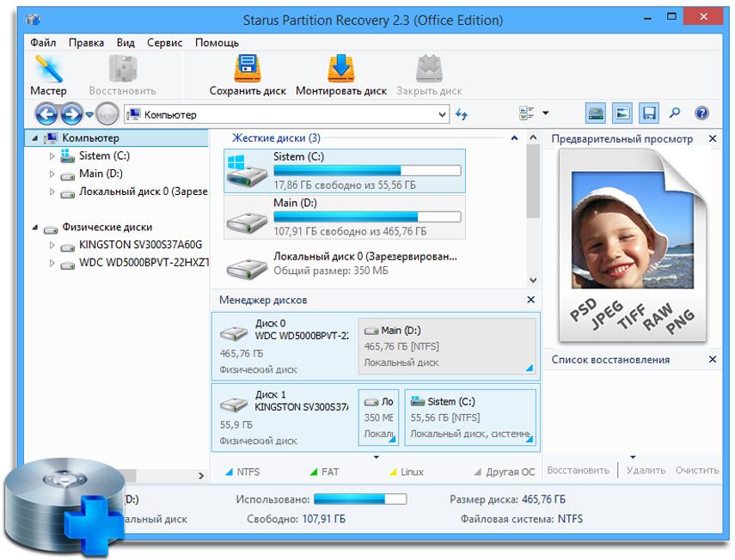The height and width of the screenshot is (560, 735).
Task: Expand view mode dropdown arrow
Action: click(x=546, y=113)
